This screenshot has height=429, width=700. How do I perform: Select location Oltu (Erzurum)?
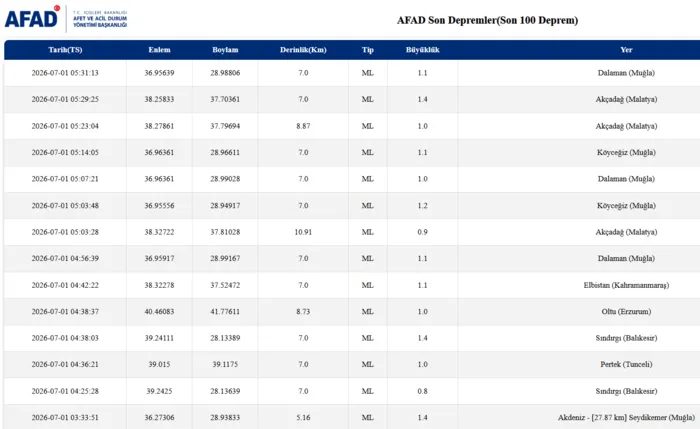pos(626,311)
